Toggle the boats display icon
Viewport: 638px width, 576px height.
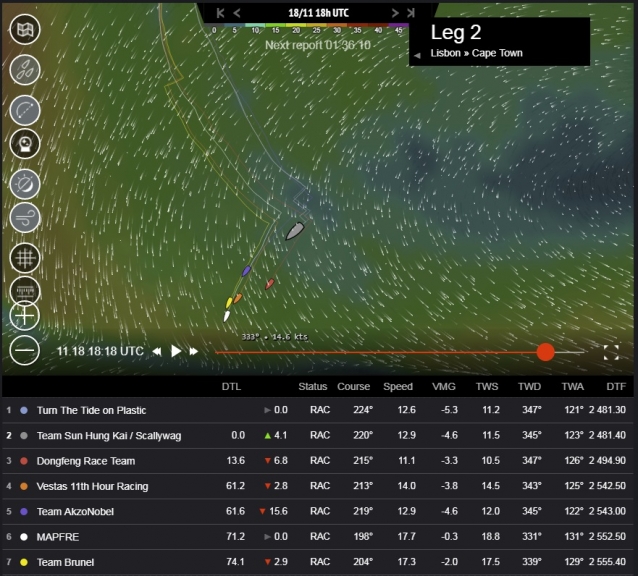pyautogui.click(x=25, y=70)
